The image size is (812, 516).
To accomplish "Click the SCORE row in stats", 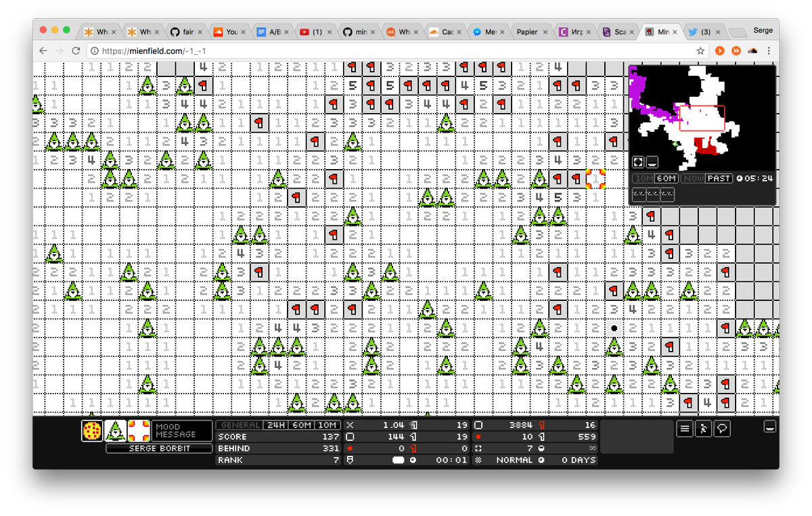I will (x=278, y=437).
